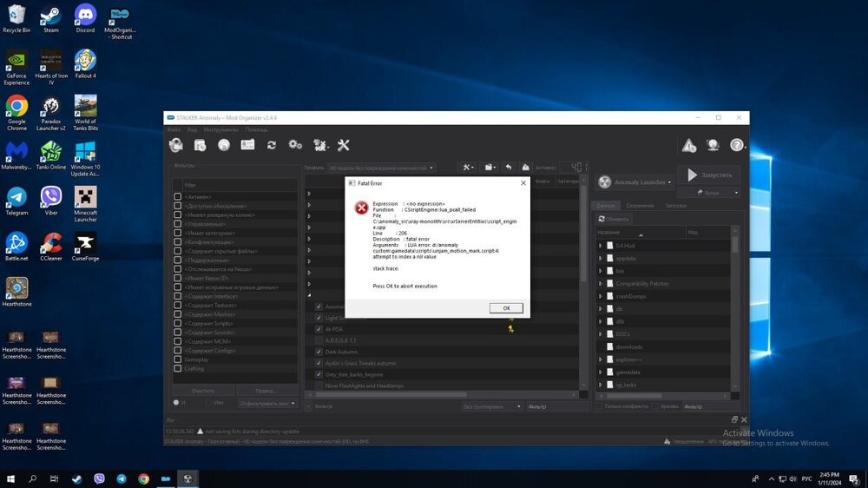Click the Nexus globe icon in toolbar
Image resolution: width=868 pixels, height=488 pixels.
pyautogui.click(x=224, y=145)
